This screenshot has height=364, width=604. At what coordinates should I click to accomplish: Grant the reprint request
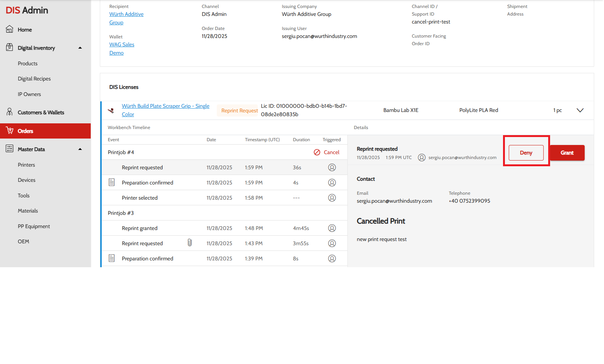click(567, 153)
